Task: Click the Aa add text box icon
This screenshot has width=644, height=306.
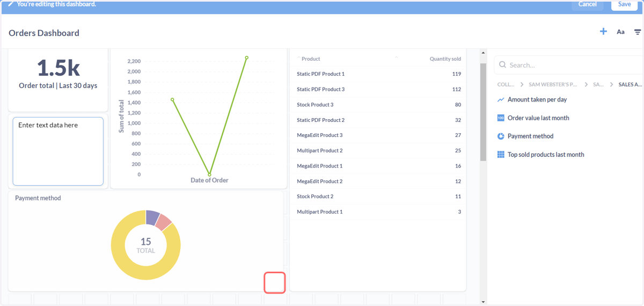Action: pos(620,32)
